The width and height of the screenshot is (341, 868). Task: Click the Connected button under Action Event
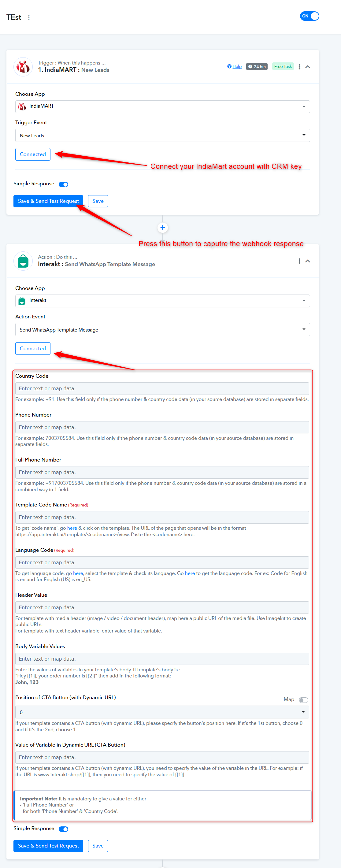(x=33, y=349)
